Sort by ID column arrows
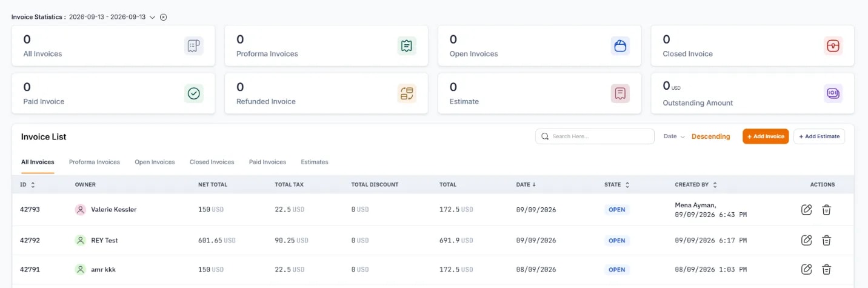 click(x=33, y=184)
